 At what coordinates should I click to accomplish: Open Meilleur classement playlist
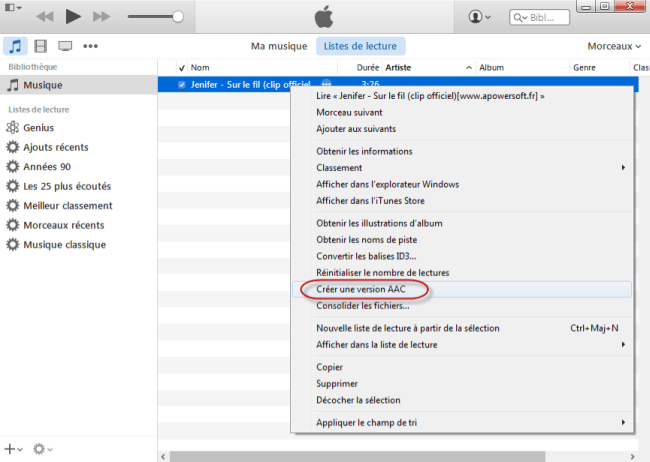click(68, 206)
